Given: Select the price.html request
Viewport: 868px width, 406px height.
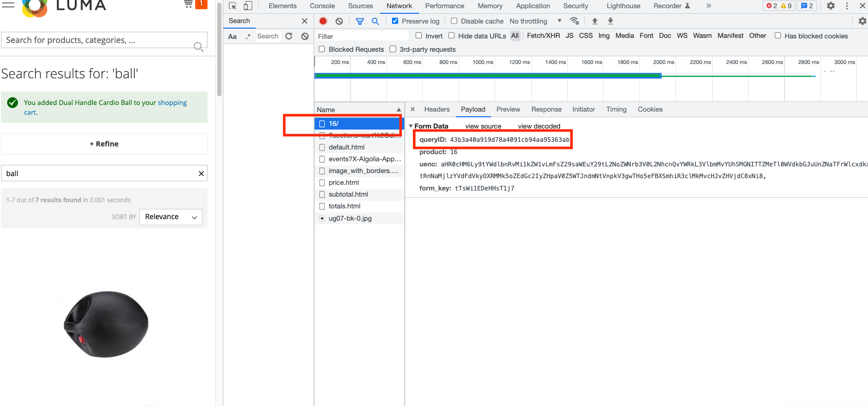Looking at the screenshot, I should [359, 182].
